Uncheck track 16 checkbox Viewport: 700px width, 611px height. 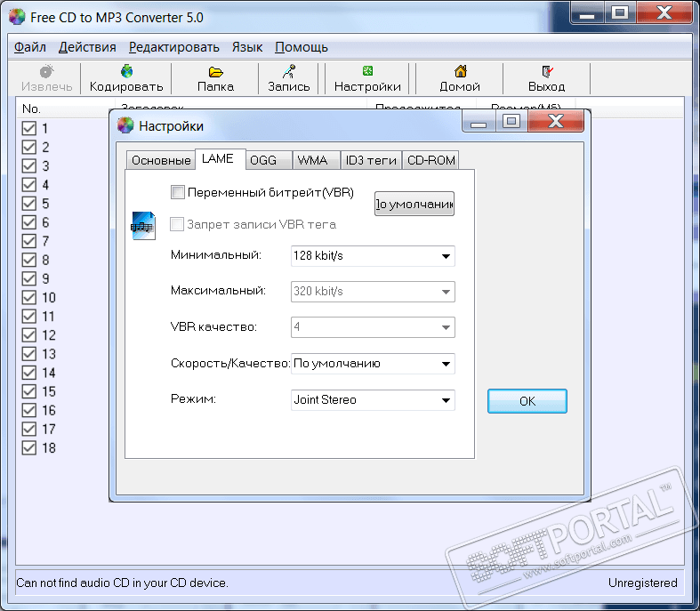pyautogui.click(x=29, y=410)
